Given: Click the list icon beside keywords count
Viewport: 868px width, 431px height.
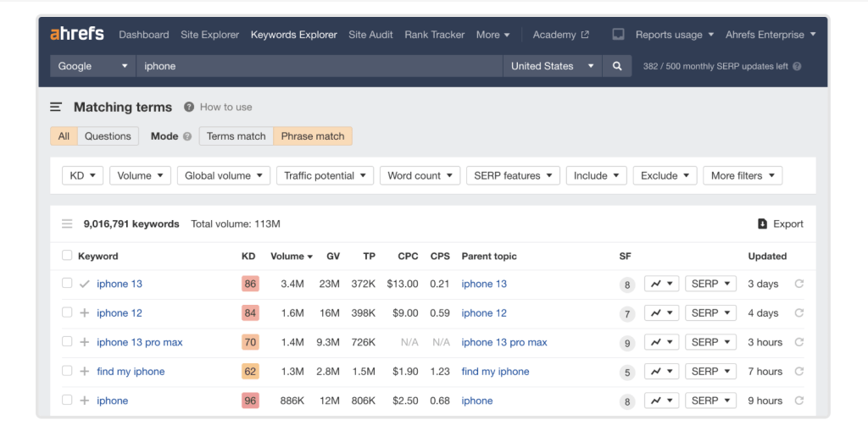Looking at the screenshot, I should click(x=67, y=224).
